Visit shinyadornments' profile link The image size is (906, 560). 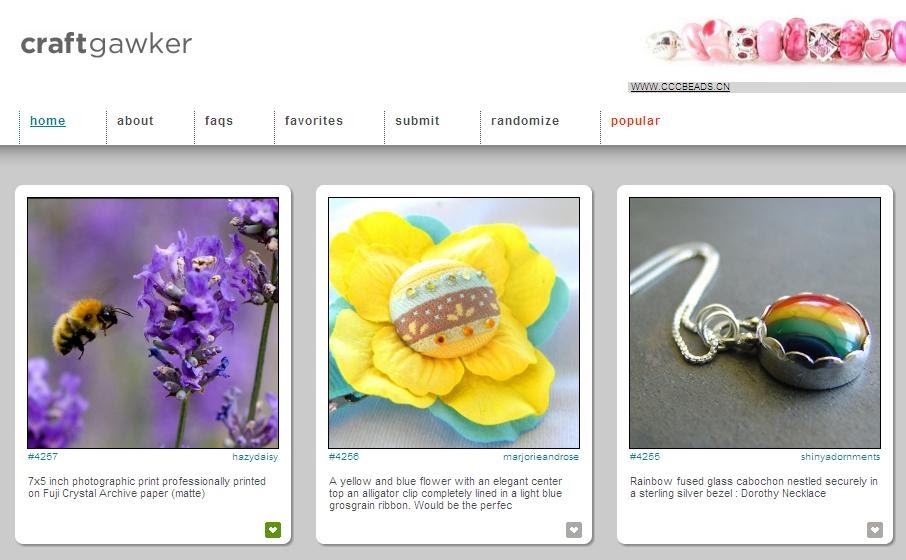click(840, 457)
